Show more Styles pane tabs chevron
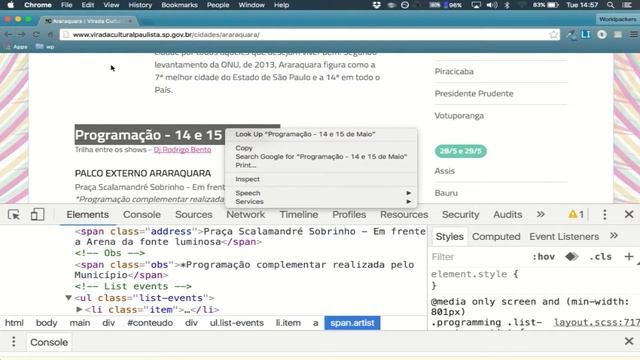The image size is (640, 360). coord(613,236)
